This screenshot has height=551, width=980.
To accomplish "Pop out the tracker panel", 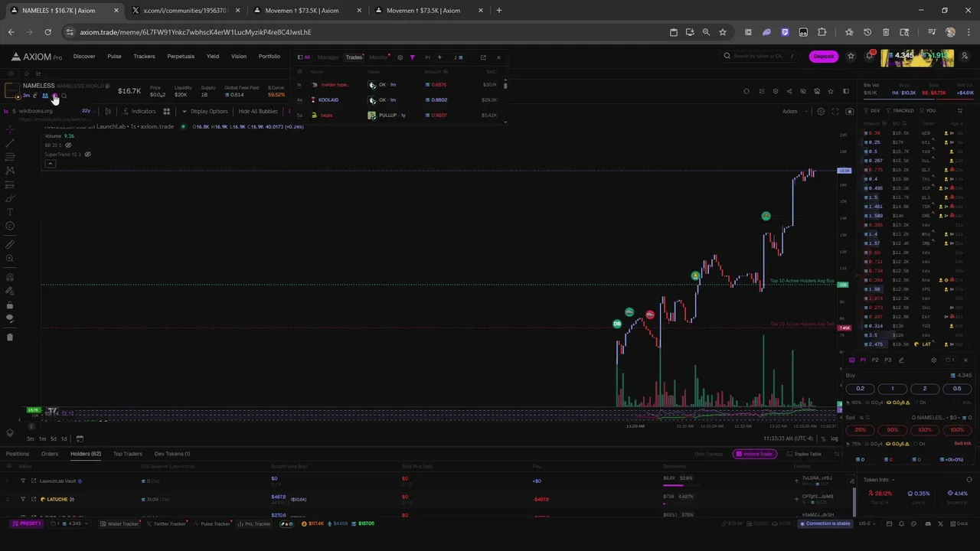I will click(x=483, y=57).
